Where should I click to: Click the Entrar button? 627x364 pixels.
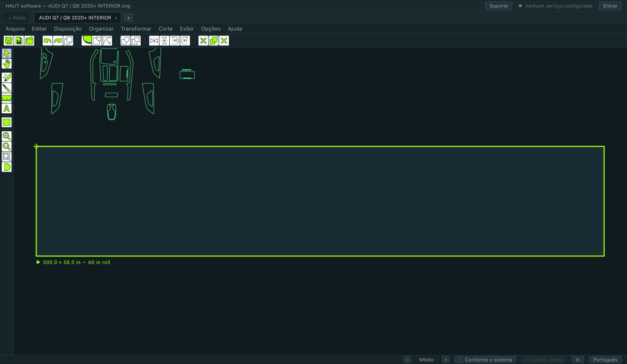(610, 6)
